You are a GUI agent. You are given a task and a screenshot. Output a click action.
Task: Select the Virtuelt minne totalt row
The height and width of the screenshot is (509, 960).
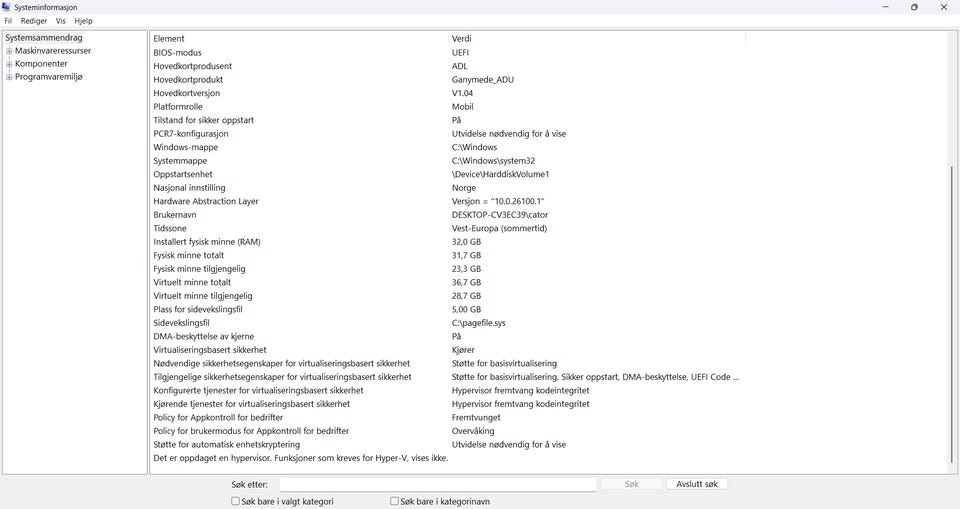(446, 282)
